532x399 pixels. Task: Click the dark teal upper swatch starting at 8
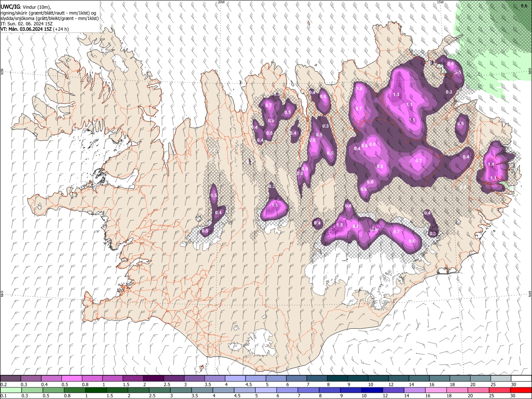pyautogui.click(x=337, y=378)
